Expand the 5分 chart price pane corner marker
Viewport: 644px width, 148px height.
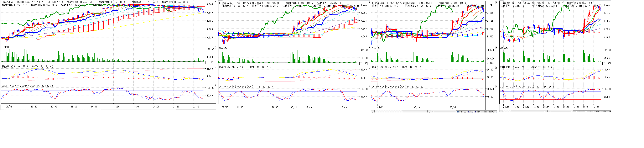(216, 1)
